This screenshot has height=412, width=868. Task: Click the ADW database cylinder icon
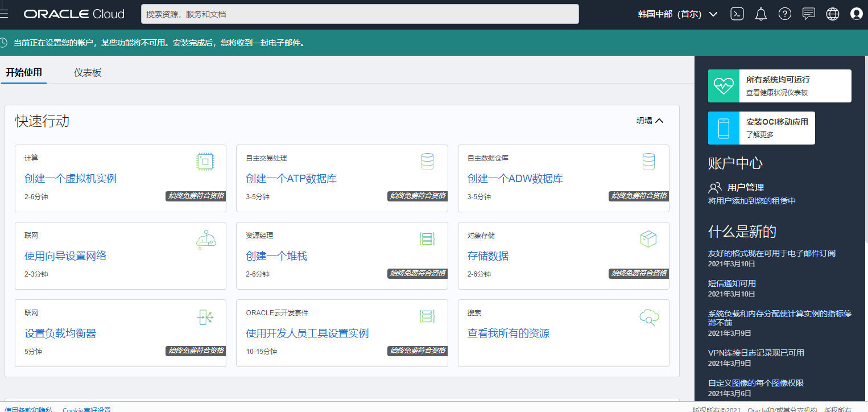tap(648, 162)
